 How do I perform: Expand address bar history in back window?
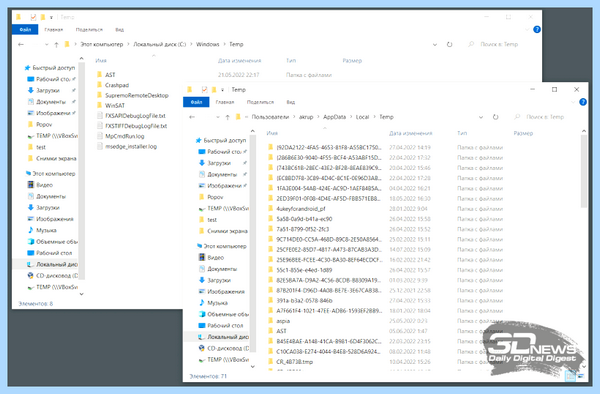point(435,44)
